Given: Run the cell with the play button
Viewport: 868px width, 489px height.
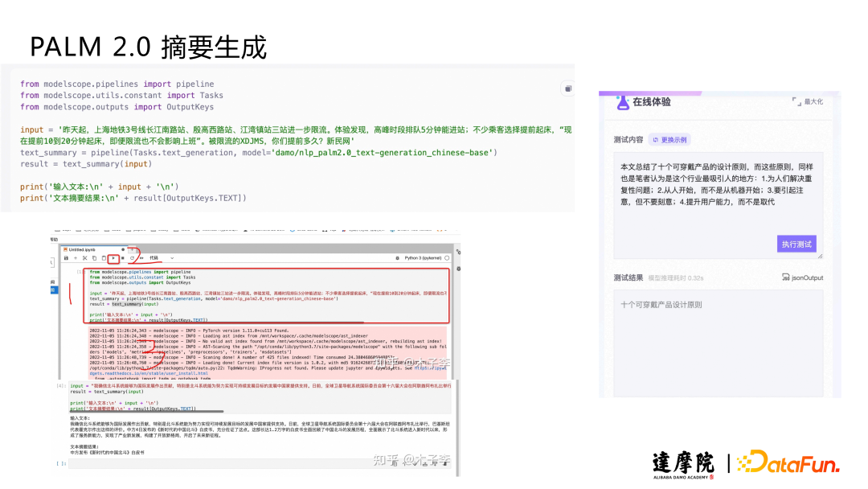Looking at the screenshot, I should [x=113, y=258].
